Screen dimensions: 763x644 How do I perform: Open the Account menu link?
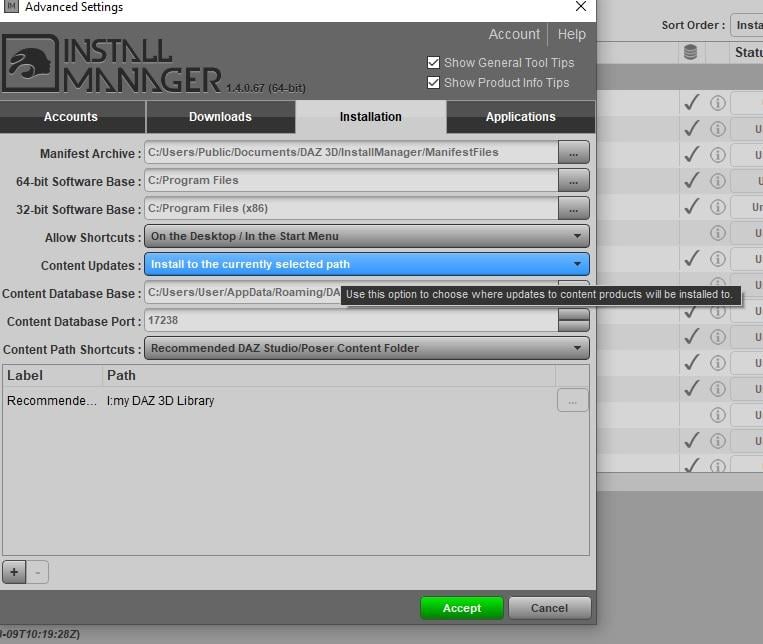(x=514, y=34)
